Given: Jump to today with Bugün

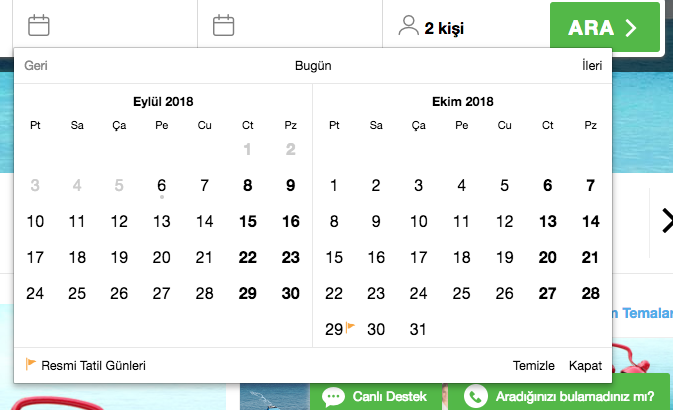Looking at the screenshot, I should pos(313,66).
